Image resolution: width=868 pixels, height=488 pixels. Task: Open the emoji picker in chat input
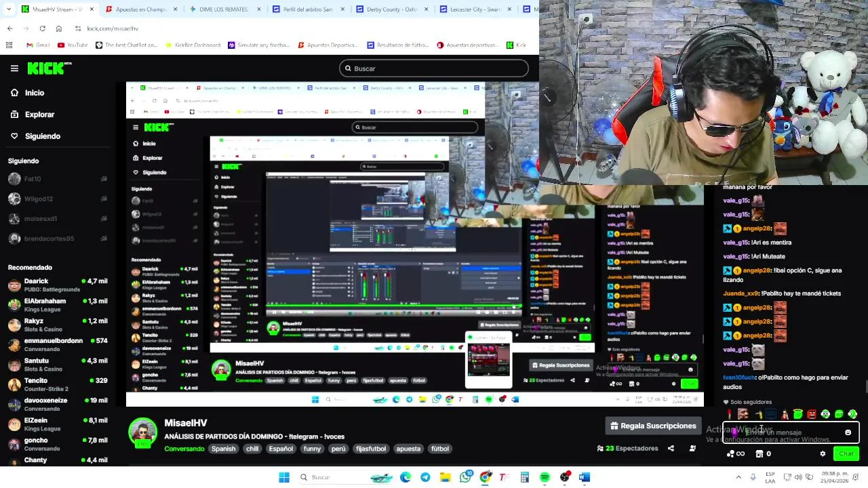pyautogui.click(x=848, y=432)
